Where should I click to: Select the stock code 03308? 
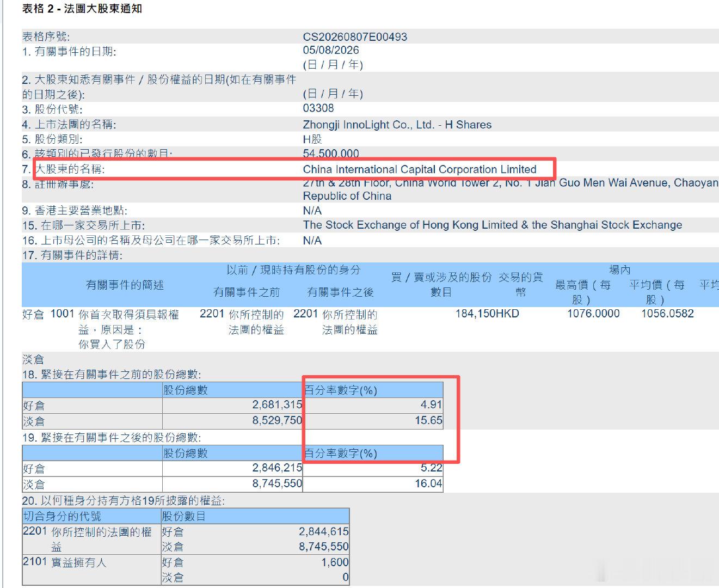pyautogui.click(x=318, y=108)
